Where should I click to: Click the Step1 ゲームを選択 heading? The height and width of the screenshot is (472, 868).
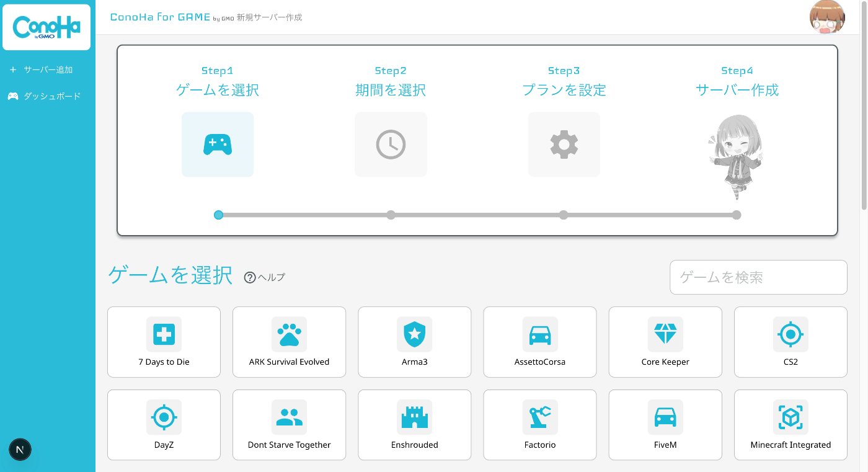[218, 90]
